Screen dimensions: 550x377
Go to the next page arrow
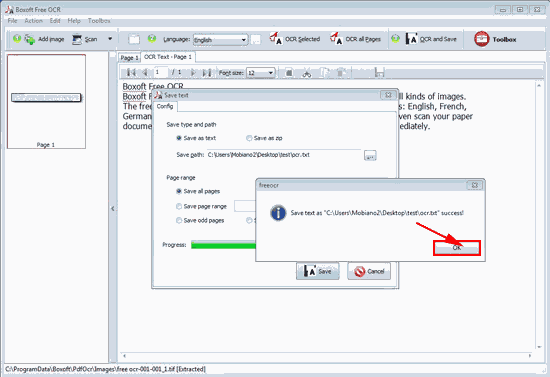(193, 73)
